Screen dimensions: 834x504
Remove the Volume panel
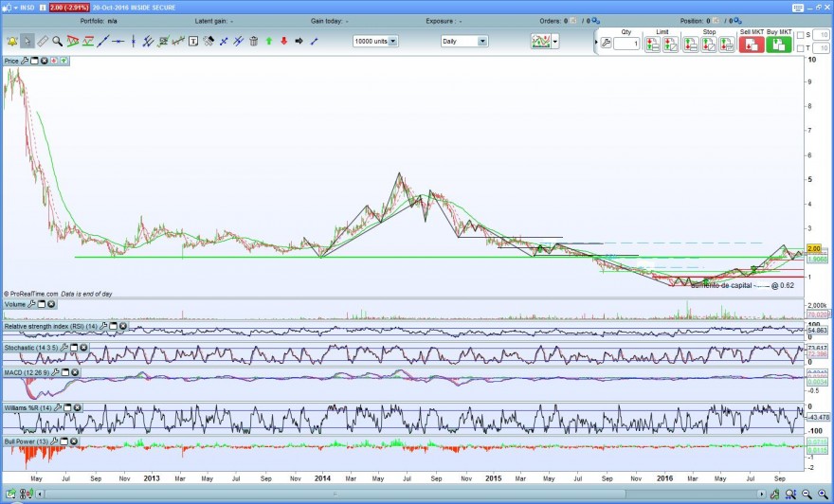coord(51,305)
